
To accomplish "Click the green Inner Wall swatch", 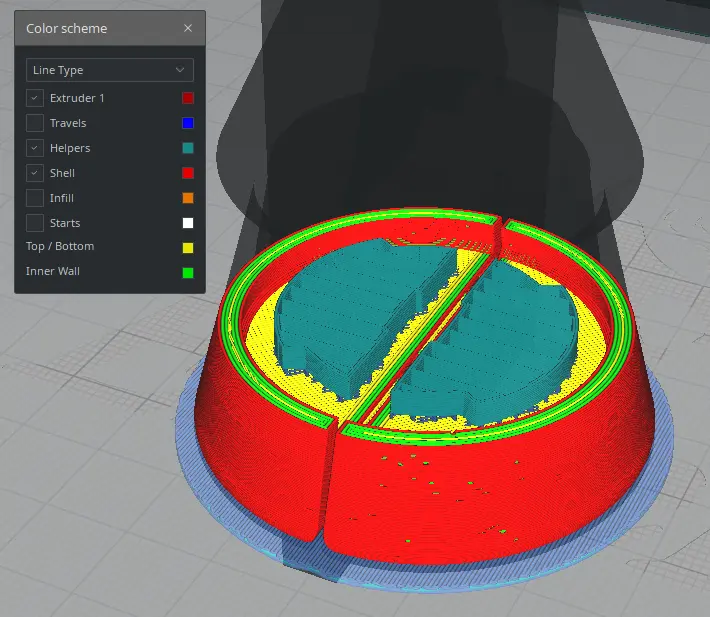I will 188,273.
